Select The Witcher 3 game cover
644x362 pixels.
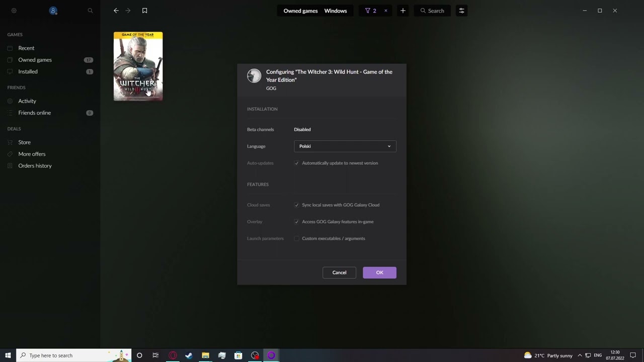[138, 66]
